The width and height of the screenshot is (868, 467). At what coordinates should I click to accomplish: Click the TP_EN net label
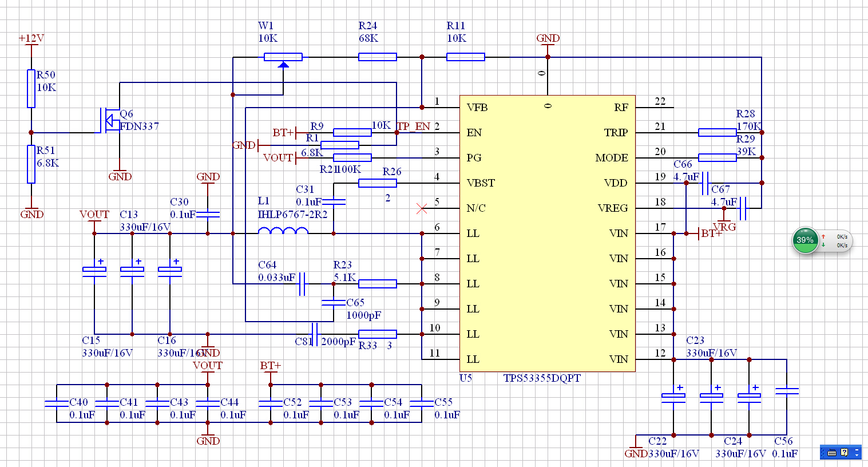point(414,126)
